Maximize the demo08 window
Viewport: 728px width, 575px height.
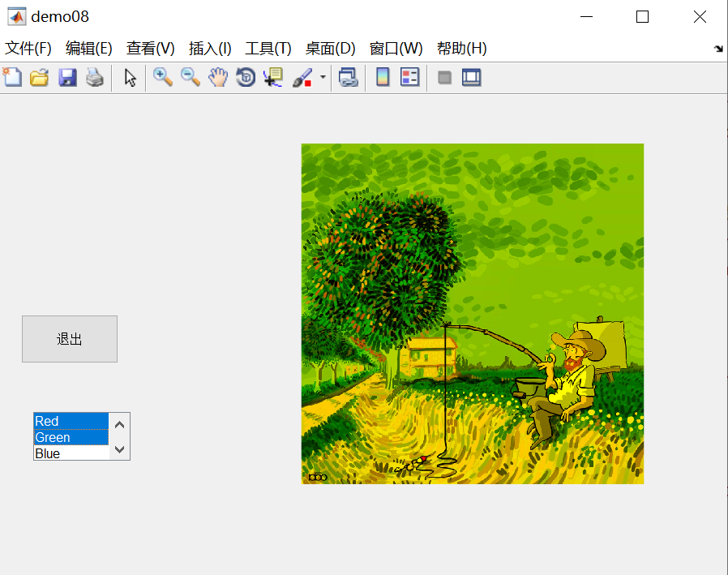click(x=642, y=17)
